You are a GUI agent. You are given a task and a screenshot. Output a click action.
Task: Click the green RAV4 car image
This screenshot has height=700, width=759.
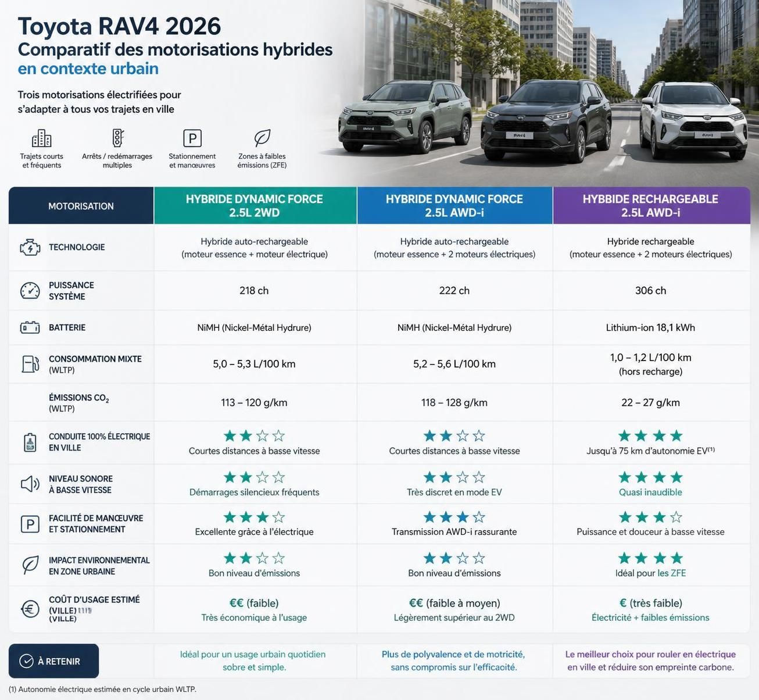click(x=404, y=116)
